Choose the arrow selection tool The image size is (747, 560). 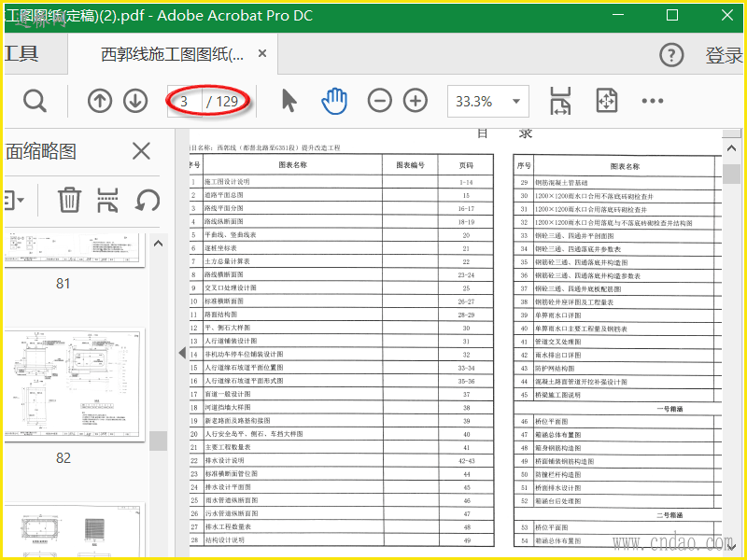click(289, 101)
